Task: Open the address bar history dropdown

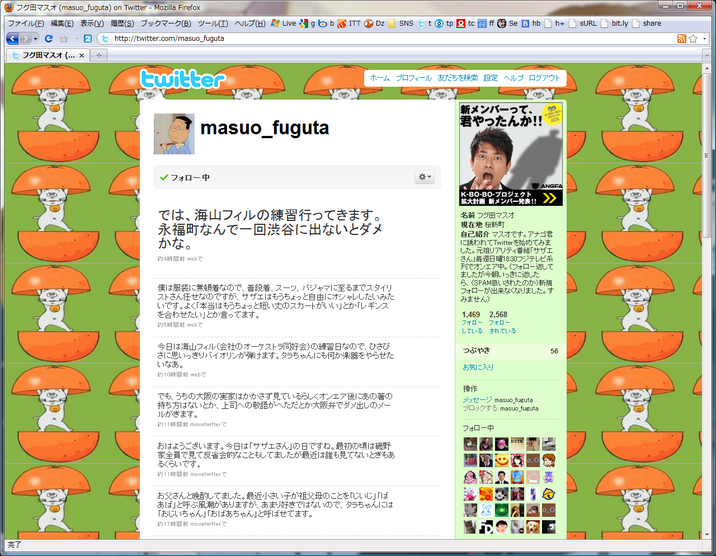Action: coord(705,39)
